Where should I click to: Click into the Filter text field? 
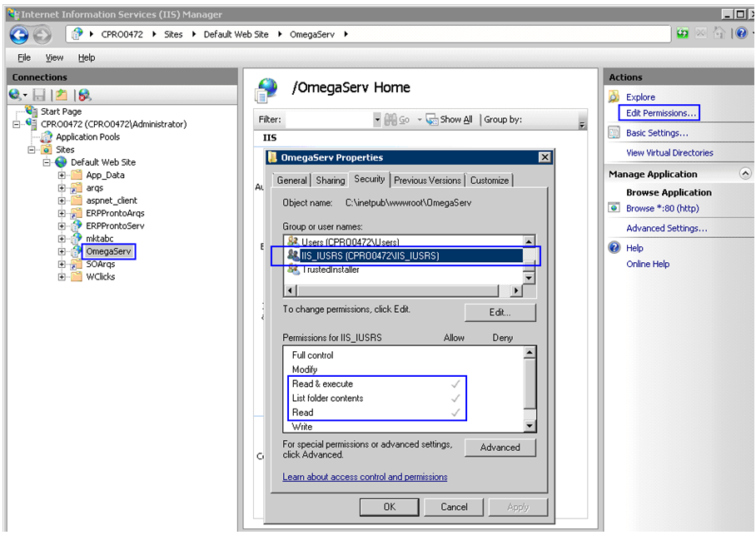(330, 120)
